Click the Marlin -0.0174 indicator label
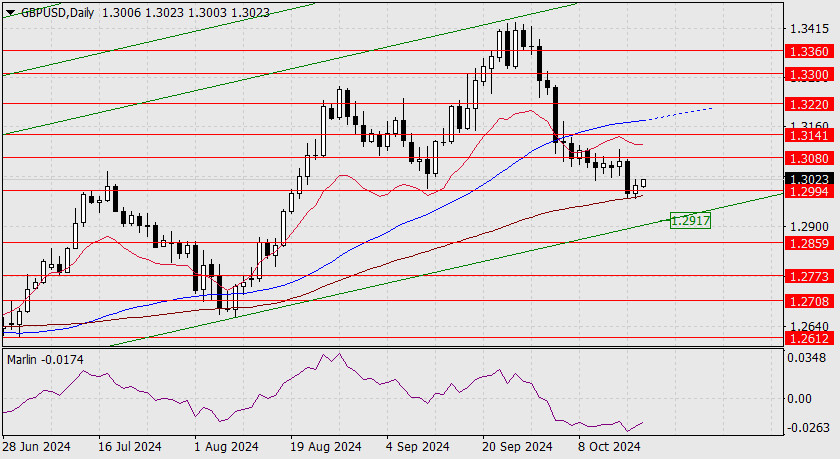 (x=45, y=360)
